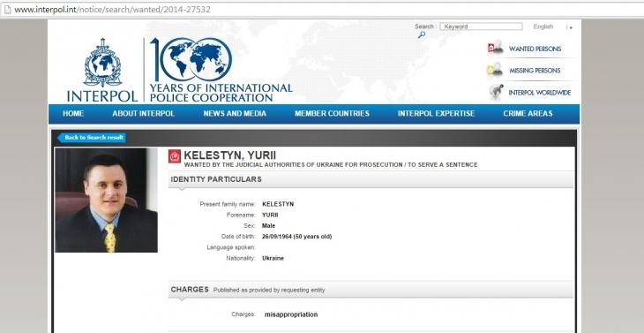Viewport: 644px width, 333px height.
Task: Collapse the Charges section header
Action: 371,290
